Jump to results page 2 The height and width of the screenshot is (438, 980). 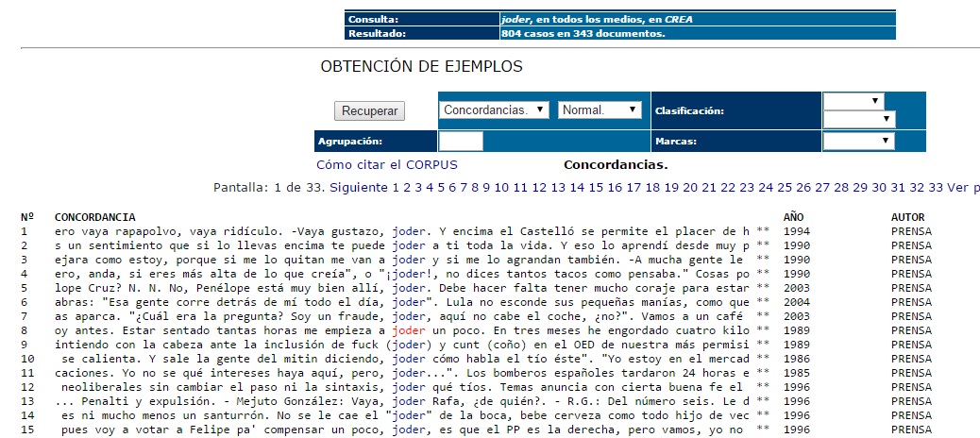click(x=408, y=187)
